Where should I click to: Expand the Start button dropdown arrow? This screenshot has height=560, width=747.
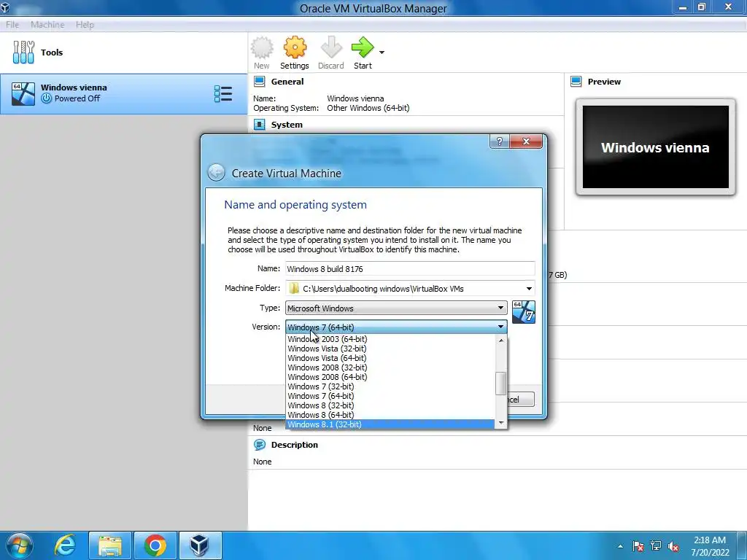(x=382, y=52)
